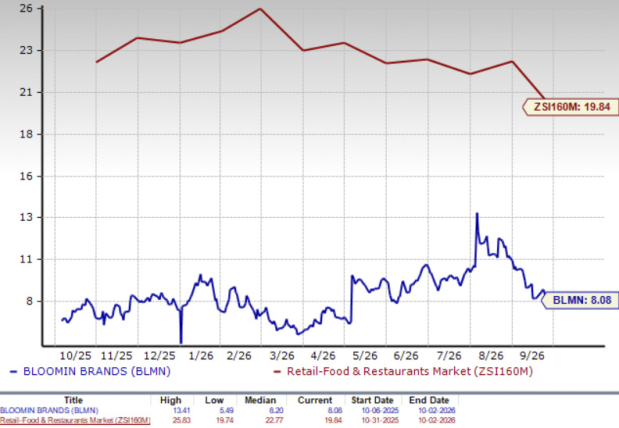Click the 2/26 x-axis label
The image size is (619, 428).
tap(239, 356)
